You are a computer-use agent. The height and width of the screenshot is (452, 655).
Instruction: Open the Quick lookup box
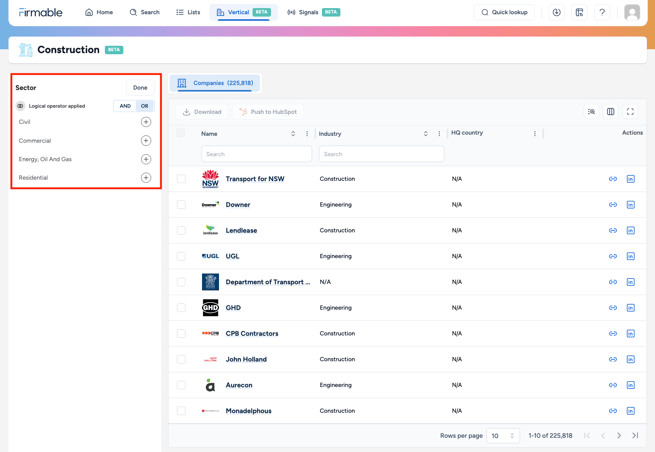point(504,13)
